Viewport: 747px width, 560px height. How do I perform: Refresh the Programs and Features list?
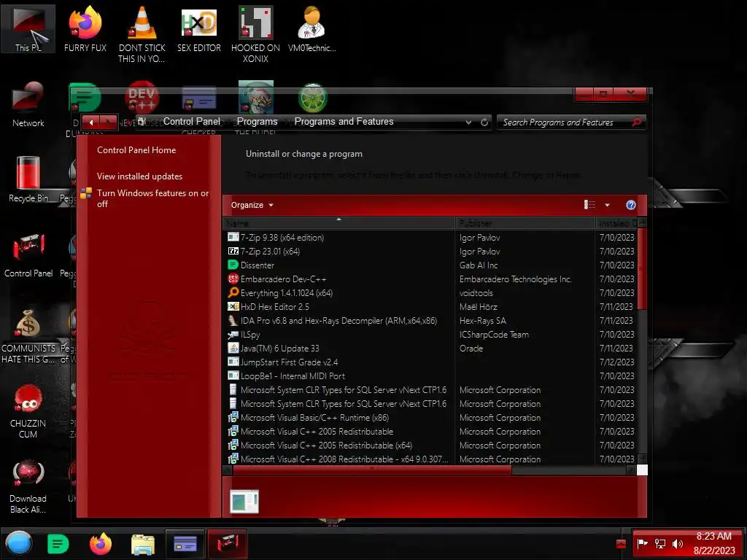(484, 122)
